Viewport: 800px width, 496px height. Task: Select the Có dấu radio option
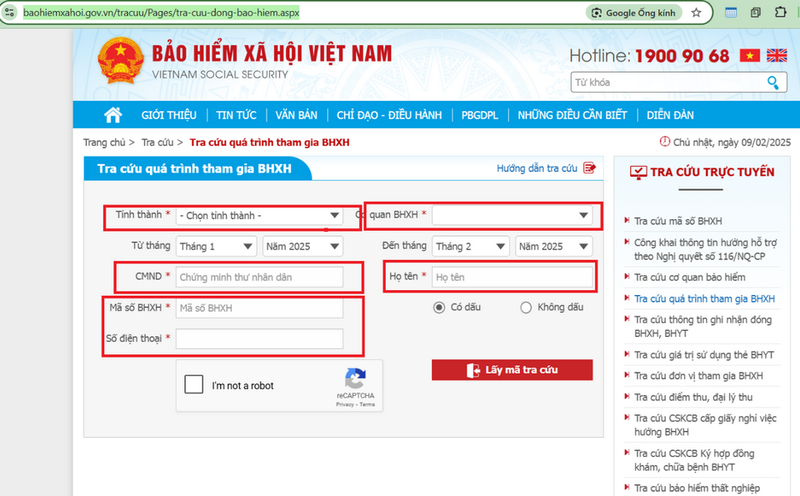(x=439, y=307)
